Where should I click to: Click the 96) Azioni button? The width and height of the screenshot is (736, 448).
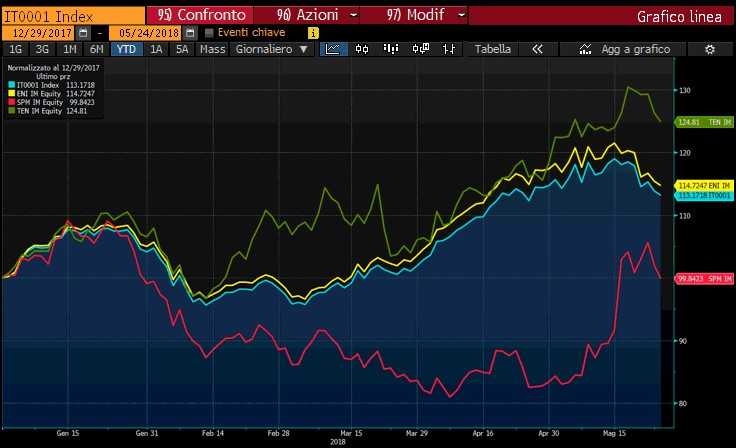click(307, 15)
